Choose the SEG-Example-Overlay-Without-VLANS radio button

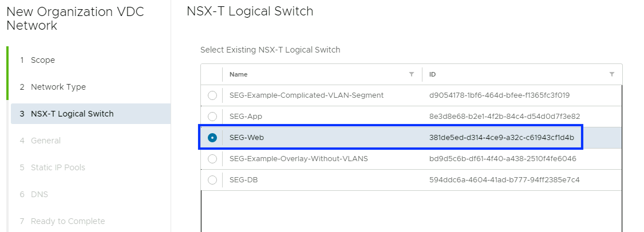212,159
